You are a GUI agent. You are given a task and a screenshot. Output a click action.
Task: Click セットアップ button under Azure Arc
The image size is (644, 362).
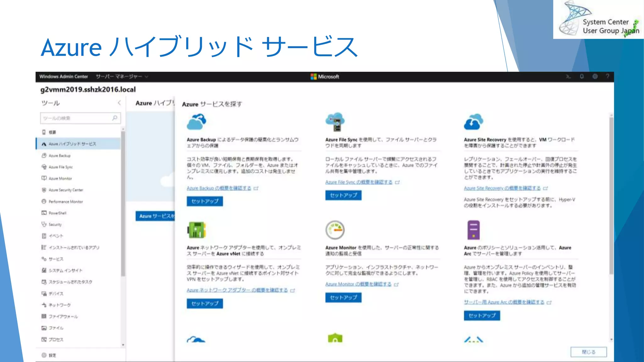tap(482, 315)
